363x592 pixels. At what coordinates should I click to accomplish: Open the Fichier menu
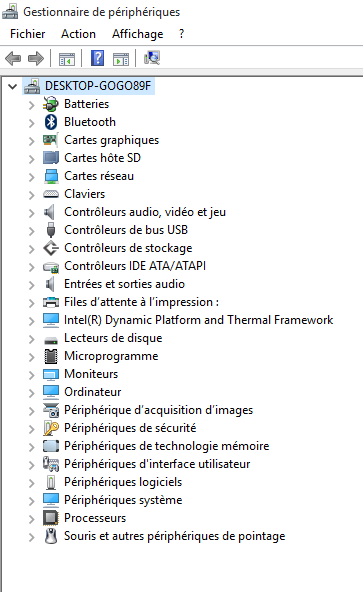click(28, 34)
